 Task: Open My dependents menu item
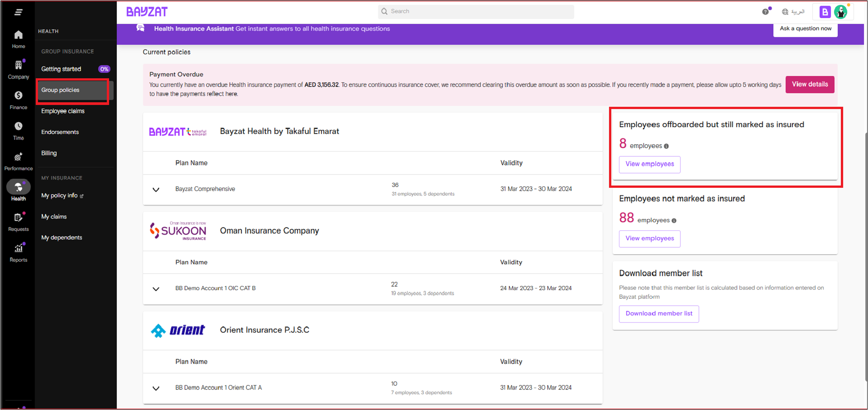62,238
